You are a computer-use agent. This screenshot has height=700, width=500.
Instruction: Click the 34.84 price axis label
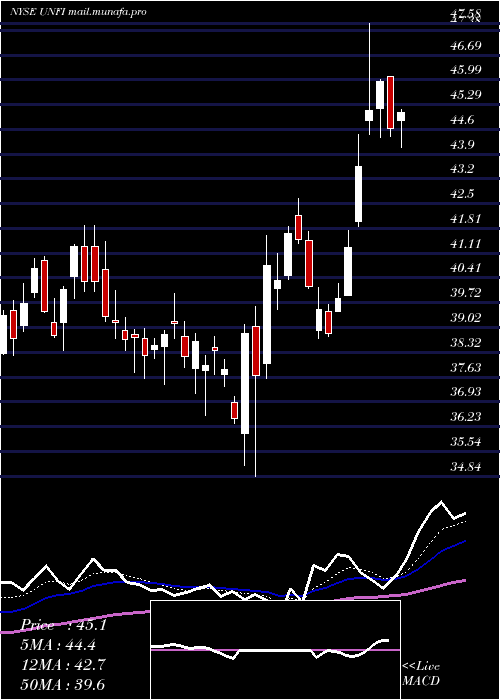coord(465,467)
